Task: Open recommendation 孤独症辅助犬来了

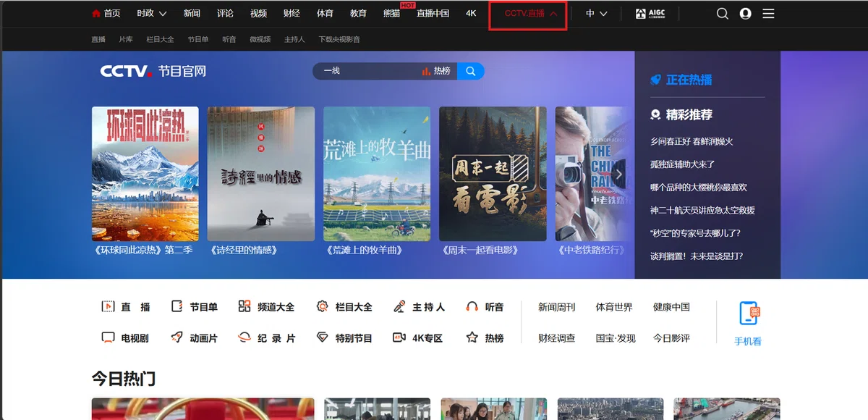Action: pos(683,164)
